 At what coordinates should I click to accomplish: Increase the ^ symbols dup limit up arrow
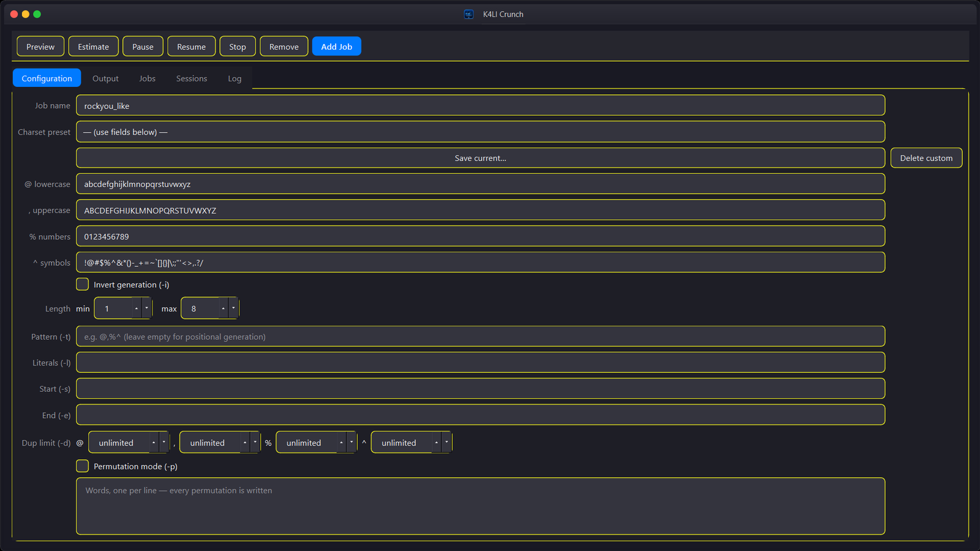[437, 443]
